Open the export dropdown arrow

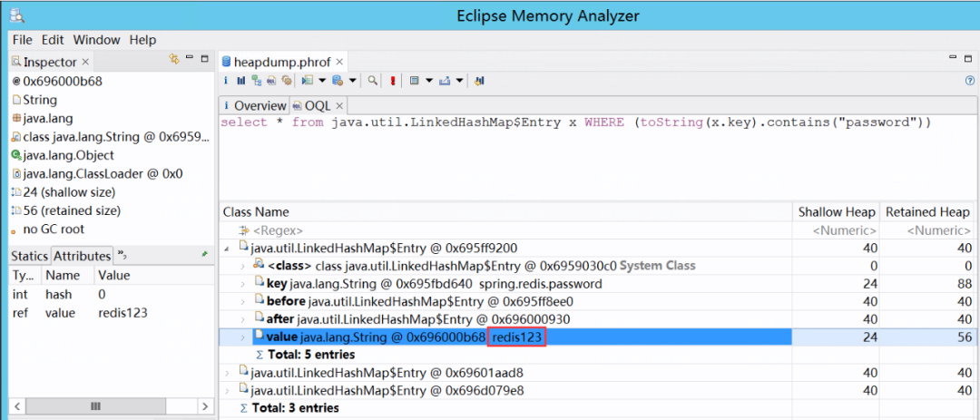click(x=459, y=81)
